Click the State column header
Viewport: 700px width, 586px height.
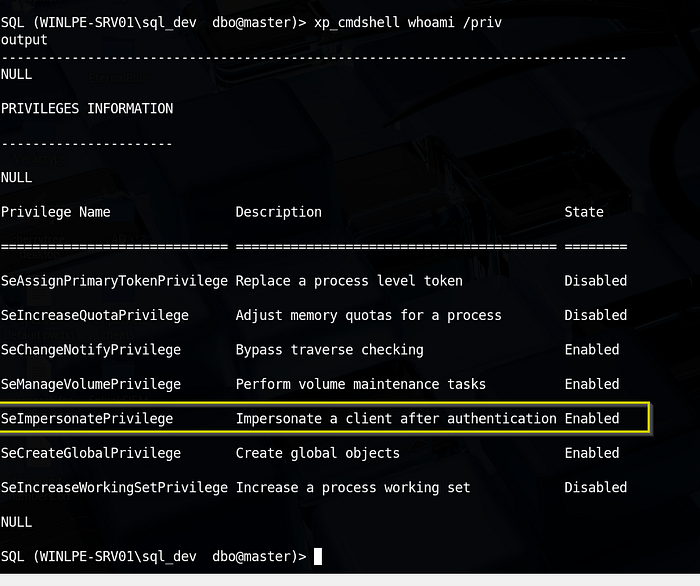[x=584, y=212]
